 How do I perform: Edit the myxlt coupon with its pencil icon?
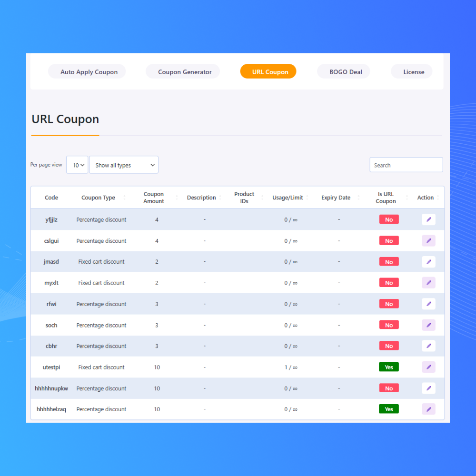click(428, 283)
